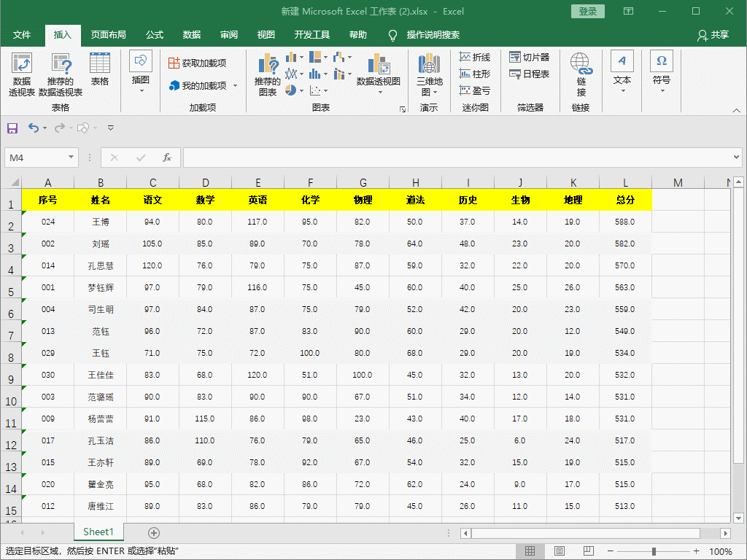Select all cells with corner triangle
747x560 pixels.
[x=15, y=182]
